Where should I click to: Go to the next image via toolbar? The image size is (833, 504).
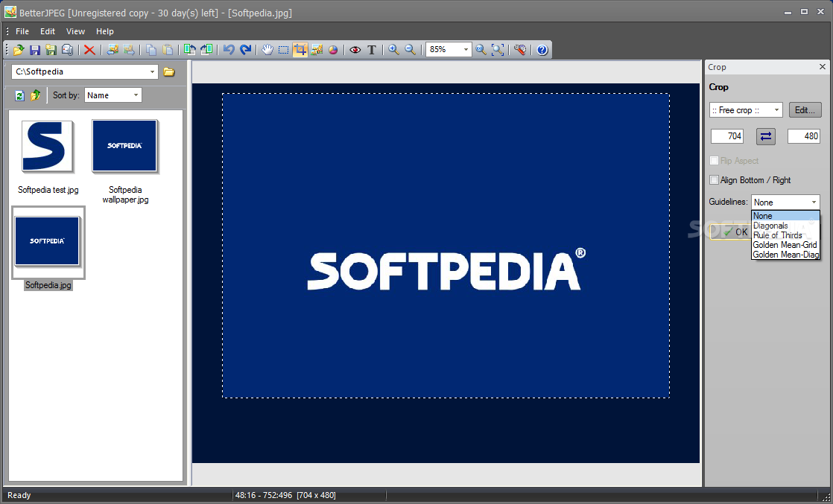[129, 50]
